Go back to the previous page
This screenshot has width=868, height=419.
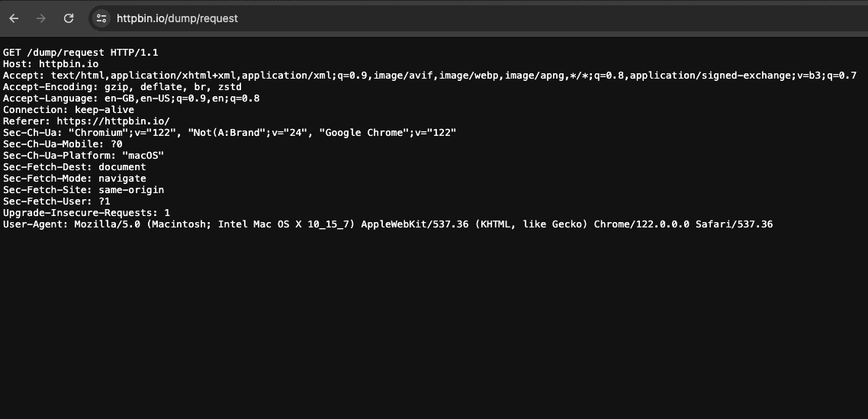14,18
